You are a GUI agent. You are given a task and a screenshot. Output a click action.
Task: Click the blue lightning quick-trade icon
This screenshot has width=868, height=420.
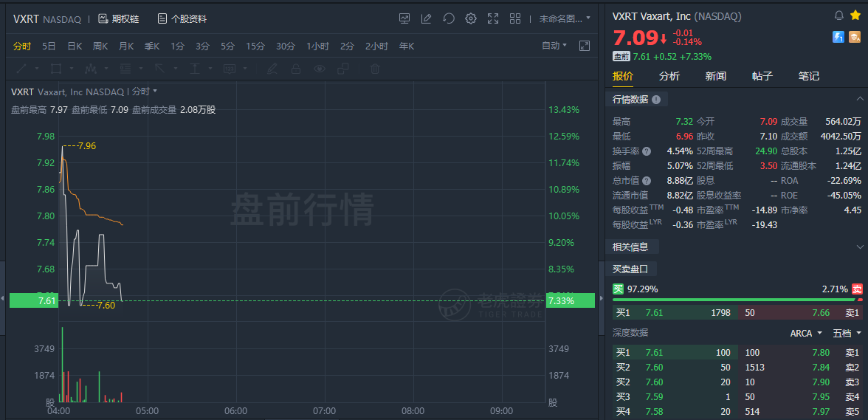[838, 37]
